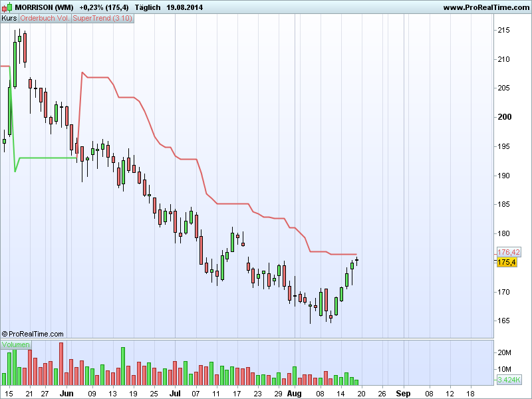Click the 200 price axis label
Image resolution: width=532 pixels, height=399 pixels.
(x=505, y=117)
